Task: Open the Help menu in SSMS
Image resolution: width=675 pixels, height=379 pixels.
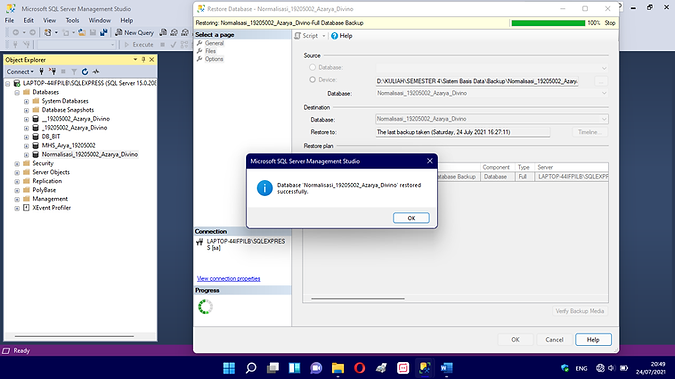Action: 127,20
